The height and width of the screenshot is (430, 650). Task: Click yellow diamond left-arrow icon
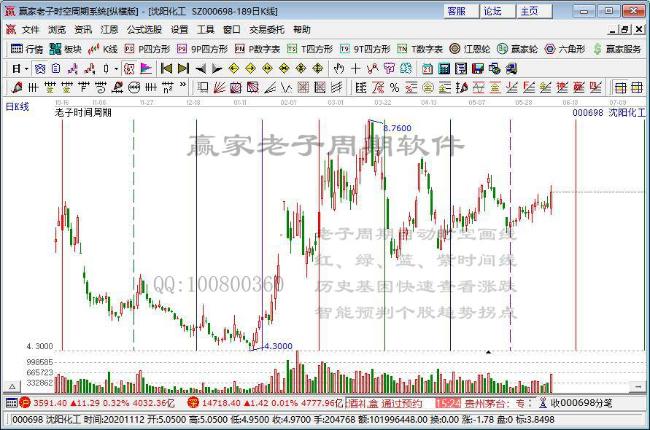click(234, 69)
